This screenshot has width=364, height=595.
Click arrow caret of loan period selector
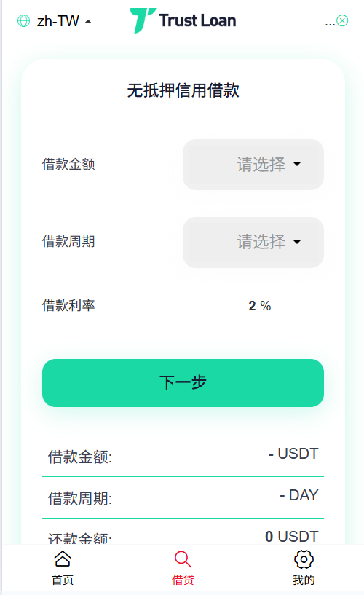tap(297, 242)
